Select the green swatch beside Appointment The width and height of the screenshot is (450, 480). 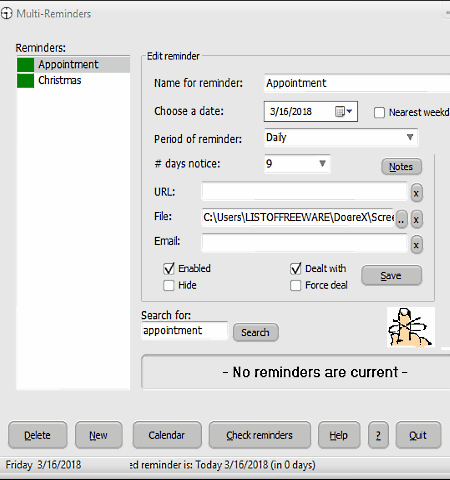(25, 65)
